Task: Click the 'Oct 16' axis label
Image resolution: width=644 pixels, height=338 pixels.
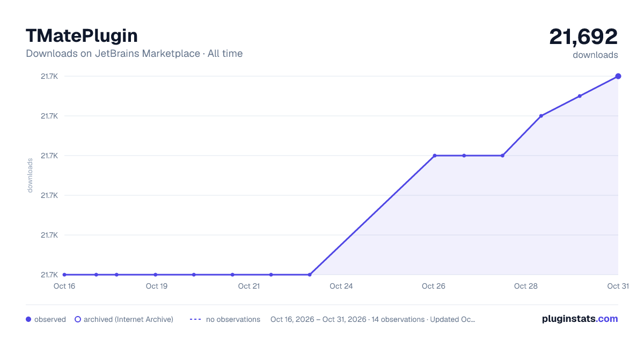Action: click(x=64, y=286)
